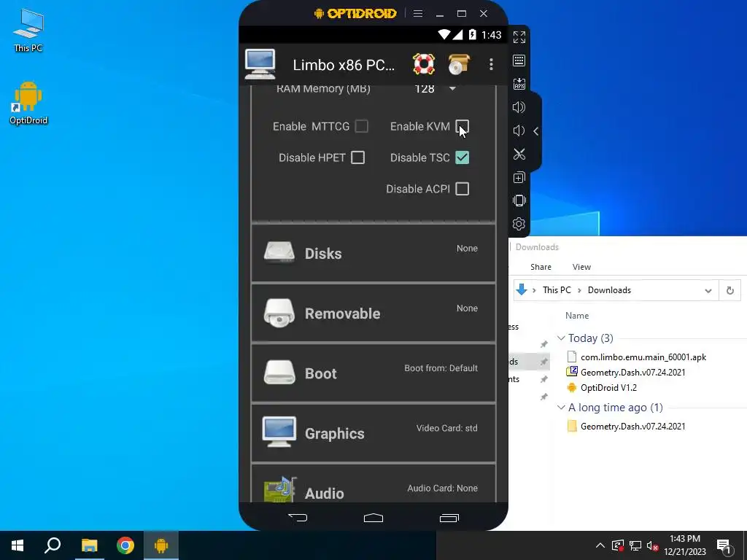Viewport: 747px width, 560px height.
Task: Select the OptiDroid V1.2 file
Action: (x=608, y=388)
